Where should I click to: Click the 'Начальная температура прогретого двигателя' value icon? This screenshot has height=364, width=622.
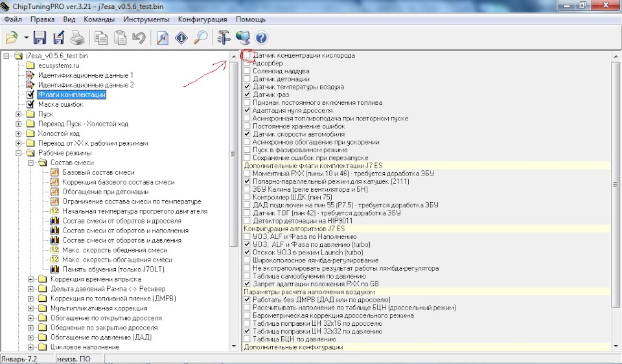click(x=54, y=211)
